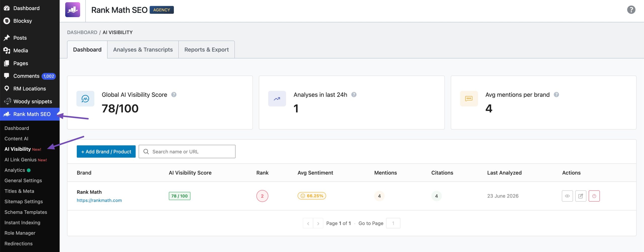Image resolution: width=644 pixels, height=252 pixels.
Task: Click the red power icon for Rank Math
Action: [x=594, y=196]
